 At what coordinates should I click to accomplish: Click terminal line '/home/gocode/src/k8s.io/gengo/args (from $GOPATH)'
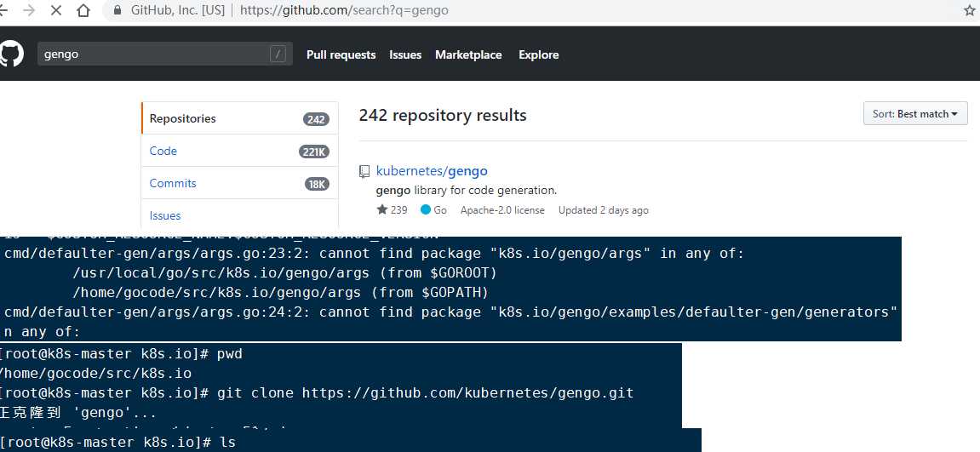pos(281,293)
